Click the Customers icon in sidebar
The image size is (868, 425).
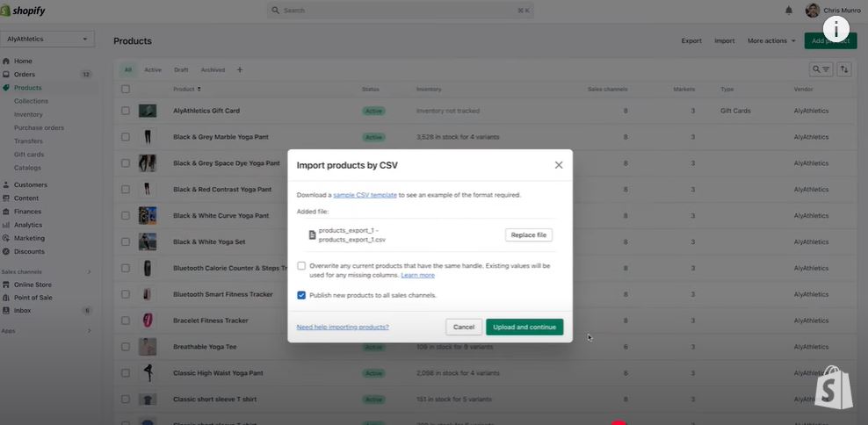point(6,184)
